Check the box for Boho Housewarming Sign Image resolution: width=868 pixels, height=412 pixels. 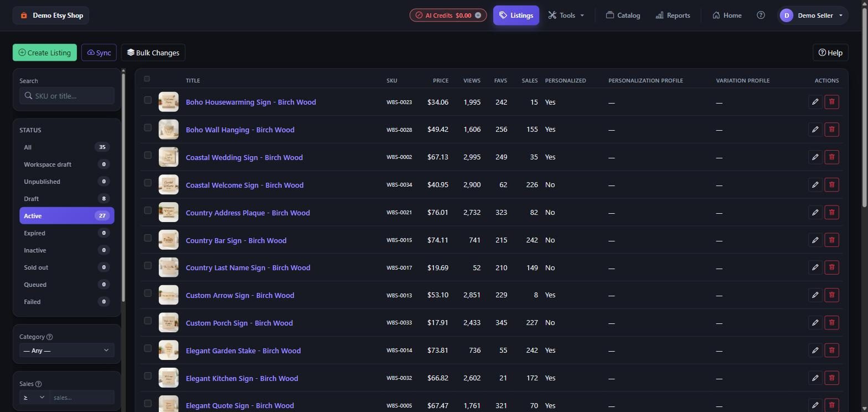point(147,100)
